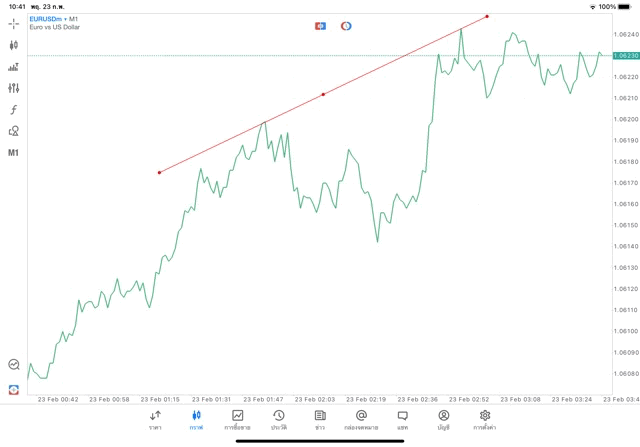Image resolution: width=640 pixels, height=447 pixels.
Task: Open the M1 timeframe selector
Action: pos(14,153)
